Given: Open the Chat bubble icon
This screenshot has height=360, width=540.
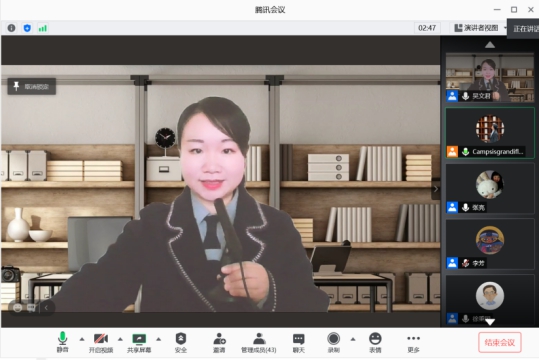Looking at the screenshot, I should point(299,342).
